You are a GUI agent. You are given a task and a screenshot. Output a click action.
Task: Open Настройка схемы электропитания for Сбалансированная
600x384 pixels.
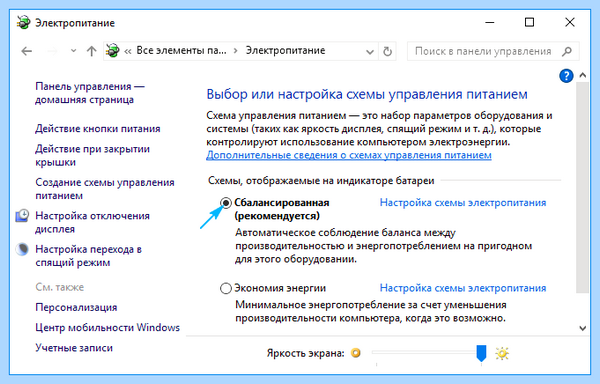click(x=463, y=203)
